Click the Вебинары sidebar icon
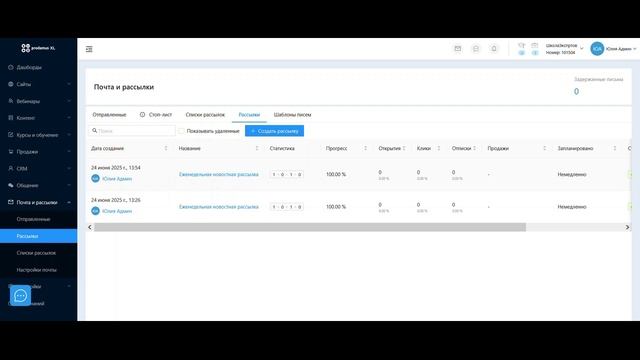This screenshot has width=640, height=360. (11, 101)
